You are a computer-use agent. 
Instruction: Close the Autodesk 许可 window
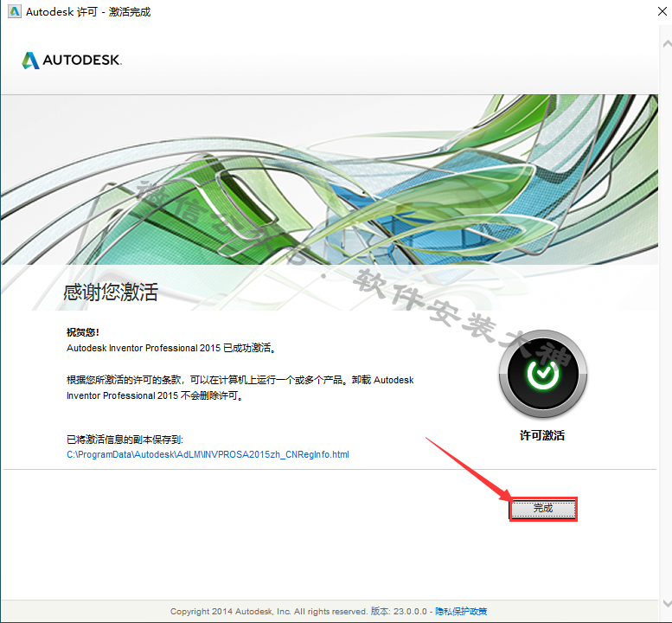pos(662,11)
